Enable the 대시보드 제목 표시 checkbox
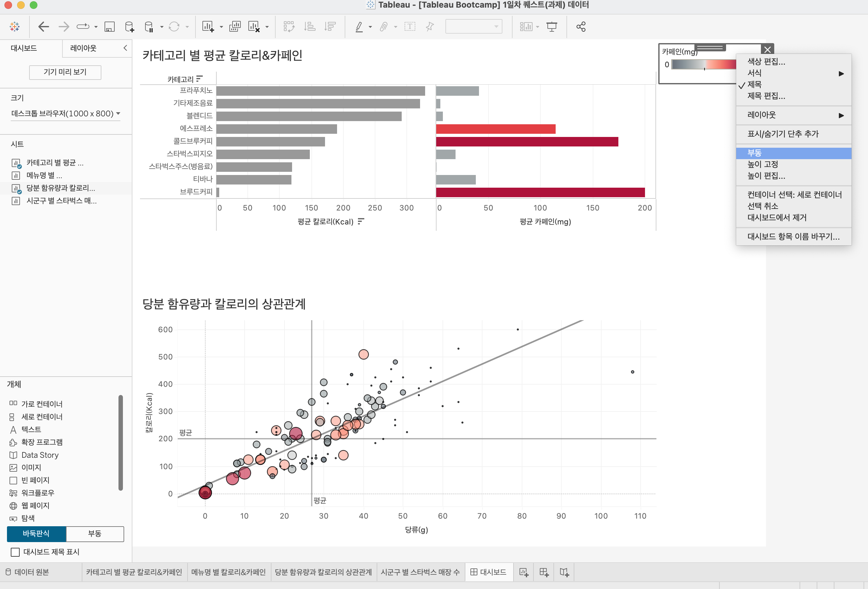This screenshot has height=589, width=868. [15, 552]
